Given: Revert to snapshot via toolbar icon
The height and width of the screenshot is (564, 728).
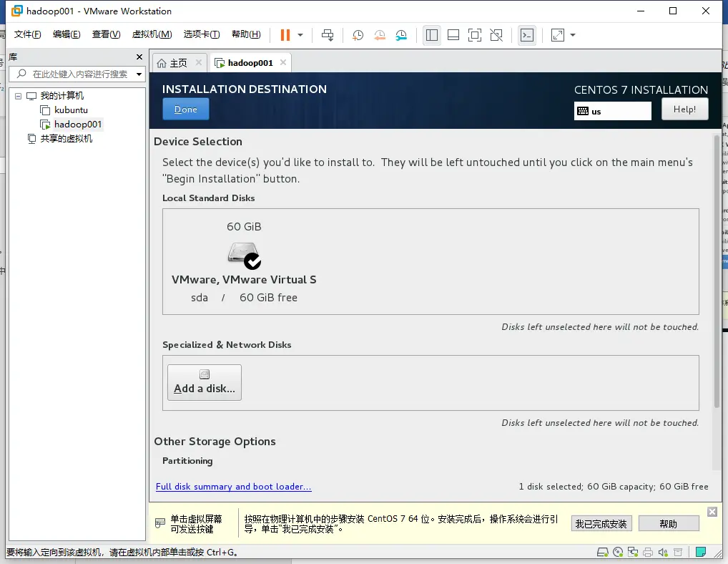Looking at the screenshot, I should point(379,35).
